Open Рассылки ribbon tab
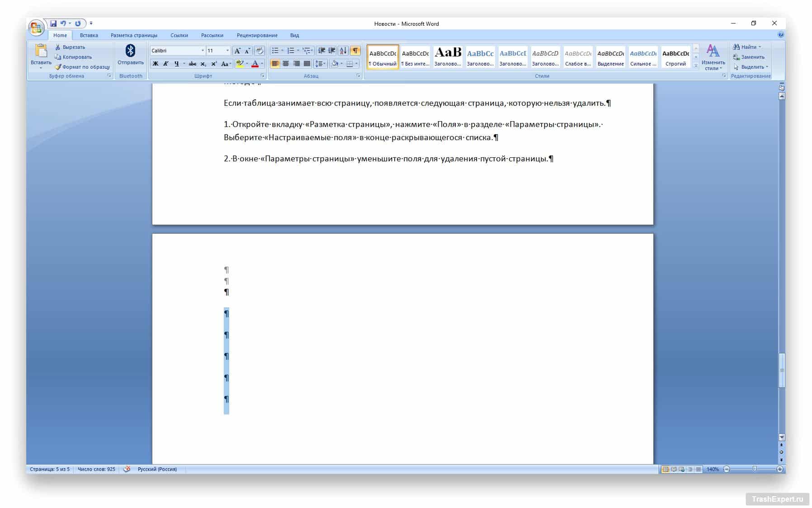The height and width of the screenshot is (508, 812). 212,35
